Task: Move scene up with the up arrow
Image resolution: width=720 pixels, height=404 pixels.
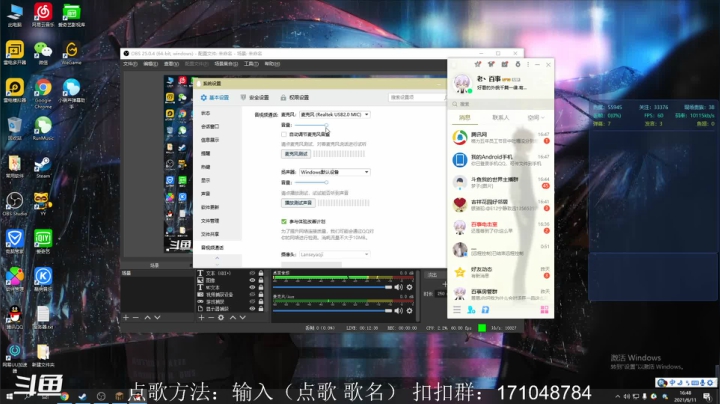Action: click(x=147, y=318)
